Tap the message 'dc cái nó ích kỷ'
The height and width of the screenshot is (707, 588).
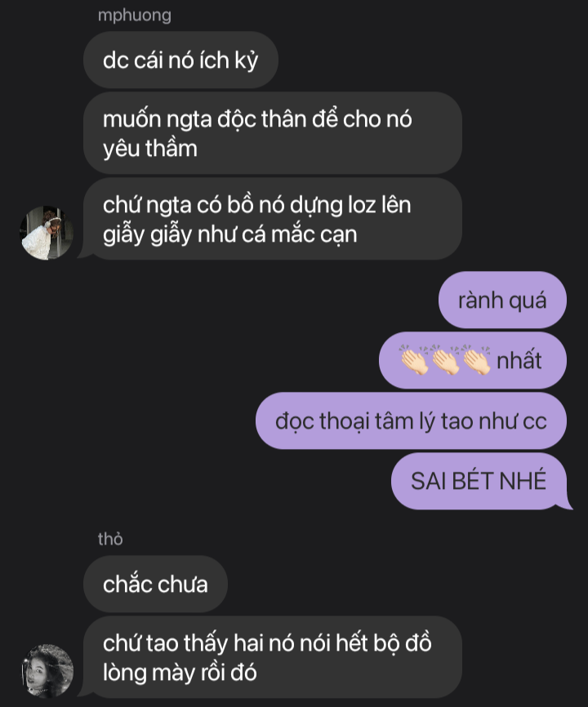(x=180, y=60)
